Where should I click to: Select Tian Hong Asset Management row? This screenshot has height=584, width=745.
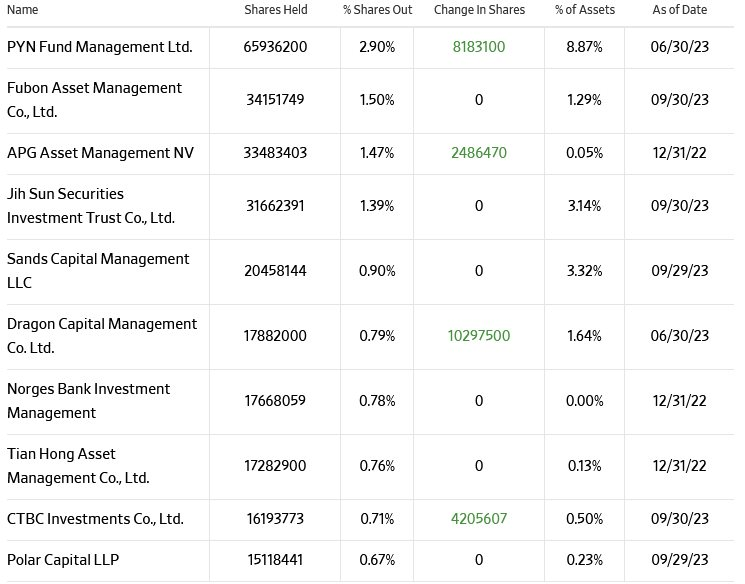tap(78, 466)
